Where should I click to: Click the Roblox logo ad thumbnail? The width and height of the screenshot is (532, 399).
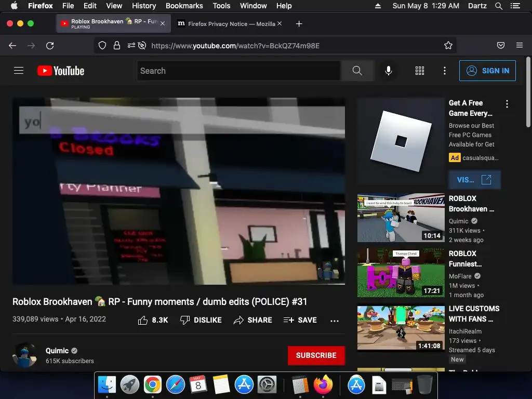click(x=401, y=141)
